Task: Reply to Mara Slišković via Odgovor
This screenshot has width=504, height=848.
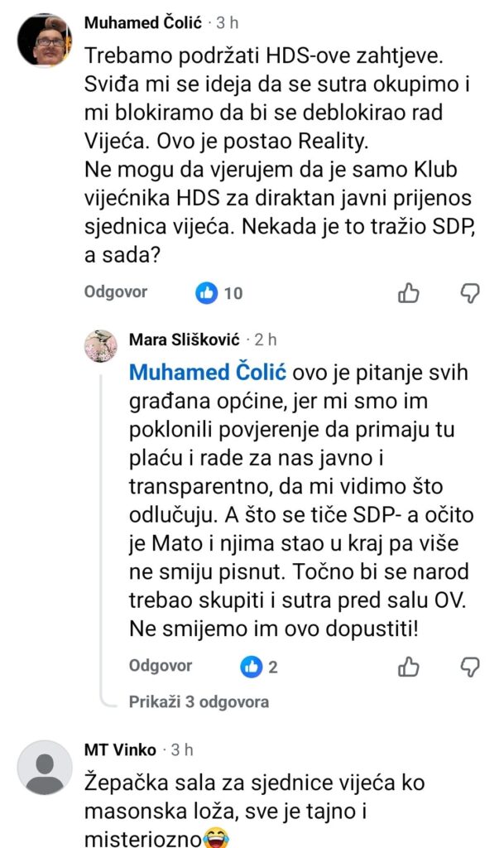Action: pyautogui.click(x=161, y=666)
